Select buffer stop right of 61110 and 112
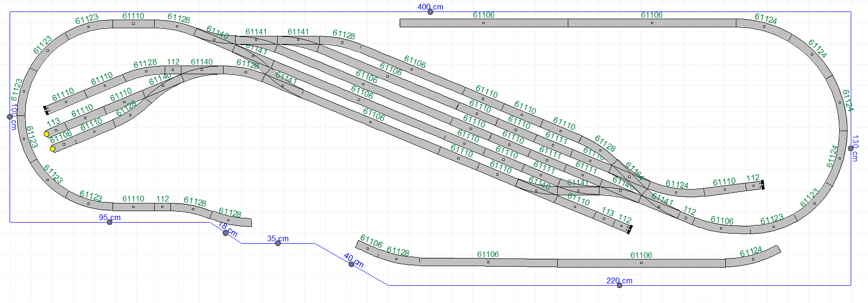 (x=763, y=185)
